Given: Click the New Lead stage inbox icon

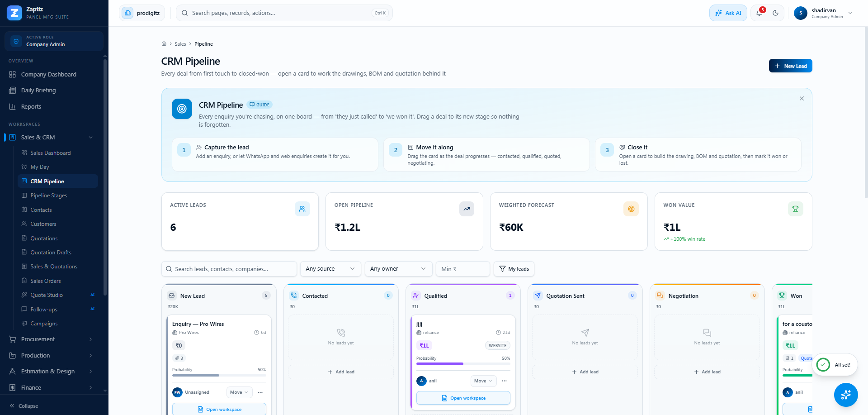Looking at the screenshot, I should point(172,296).
